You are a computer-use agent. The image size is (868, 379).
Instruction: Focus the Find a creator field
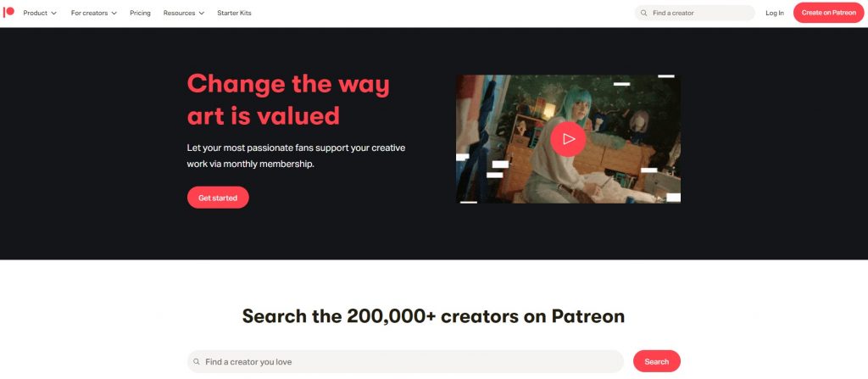pyautogui.click(x=695, y=13)
